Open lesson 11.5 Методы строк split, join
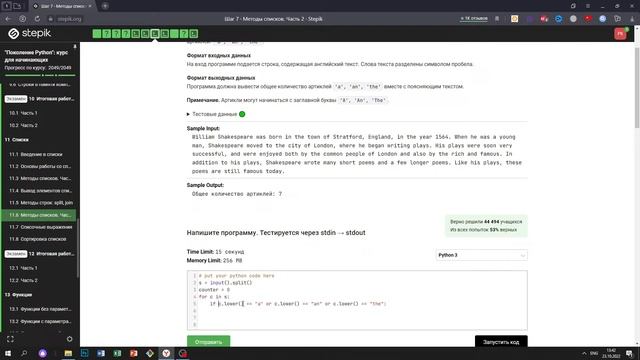This screenshot has width=640, height=360. point(41,203)
